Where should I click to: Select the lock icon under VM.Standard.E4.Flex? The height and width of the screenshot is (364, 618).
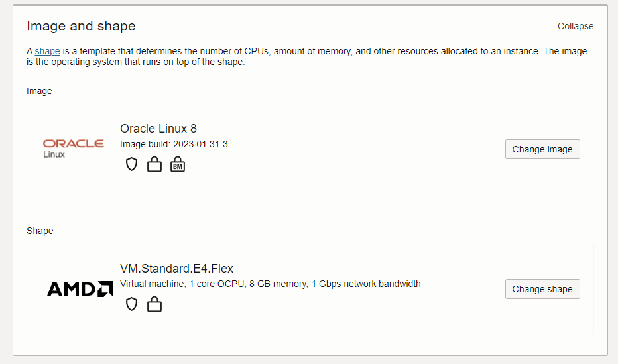154,304
